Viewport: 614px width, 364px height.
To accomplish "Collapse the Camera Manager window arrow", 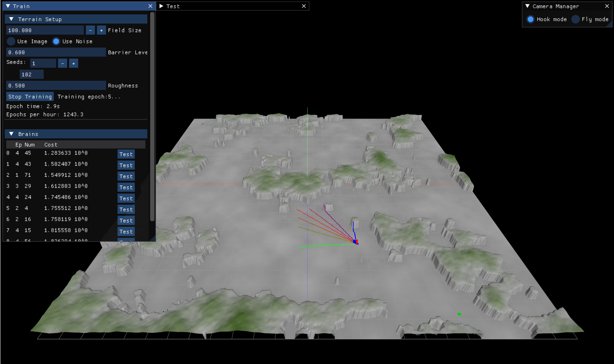I will [527, 6].
